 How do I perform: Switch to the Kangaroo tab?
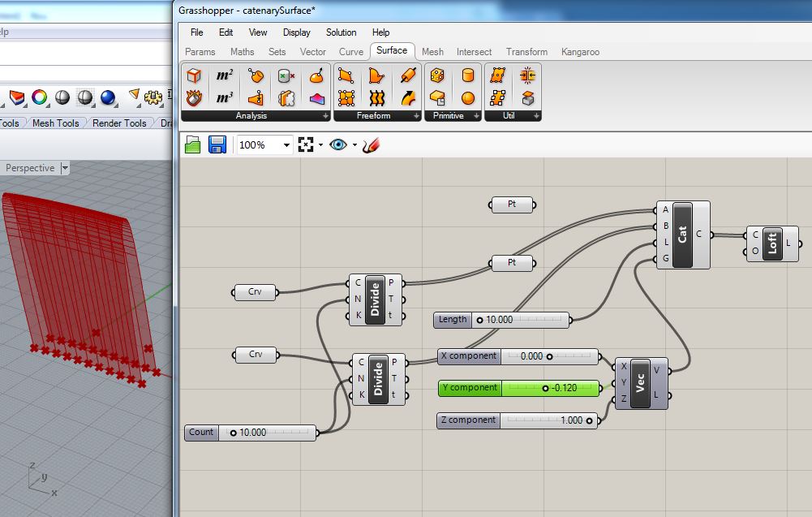[x=580, y=52]
